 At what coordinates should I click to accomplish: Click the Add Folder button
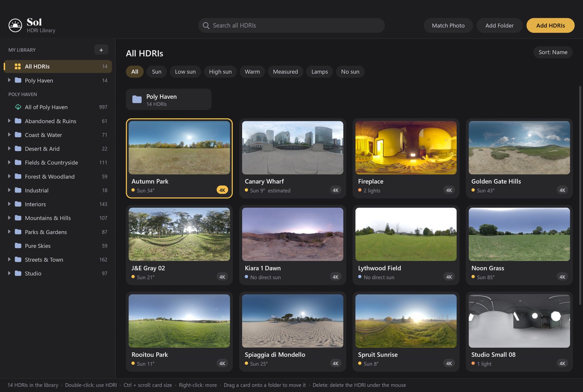500,25
